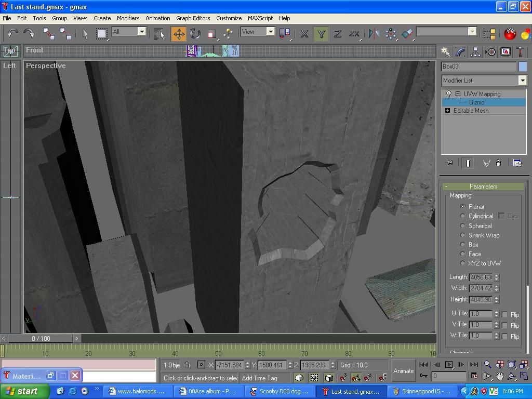Select Shrink Wrap mapping option
The width and height of the screenshot is (532, 399).
click(x=462, y=235)
